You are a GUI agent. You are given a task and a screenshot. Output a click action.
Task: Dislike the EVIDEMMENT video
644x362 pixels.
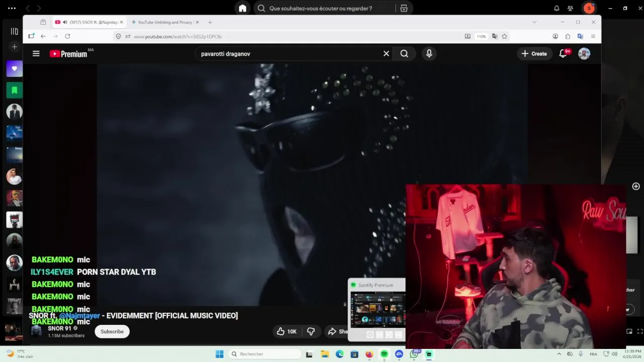pos(311,331)
